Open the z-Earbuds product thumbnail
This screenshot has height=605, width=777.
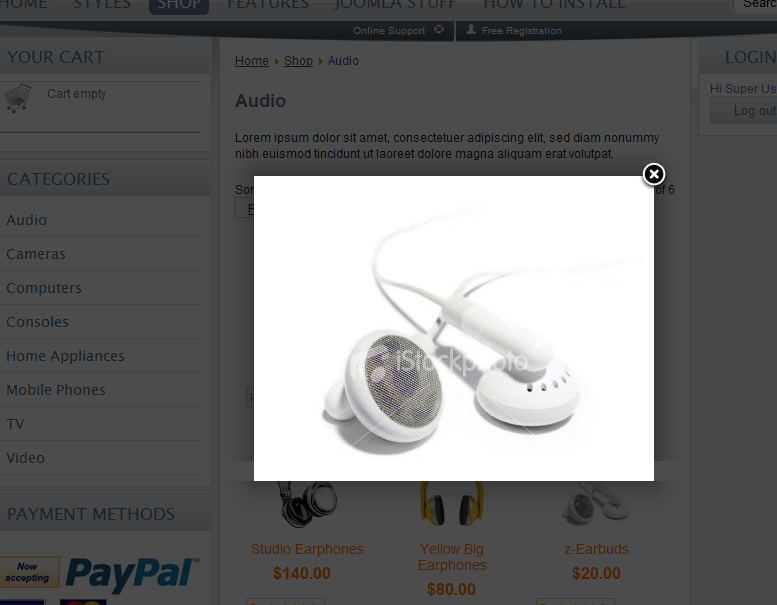click(x=596, y=503)
